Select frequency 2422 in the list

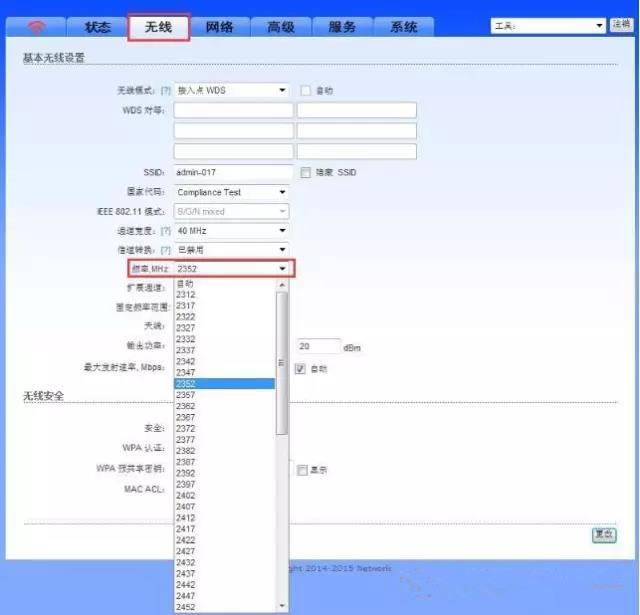coord(224,540)
